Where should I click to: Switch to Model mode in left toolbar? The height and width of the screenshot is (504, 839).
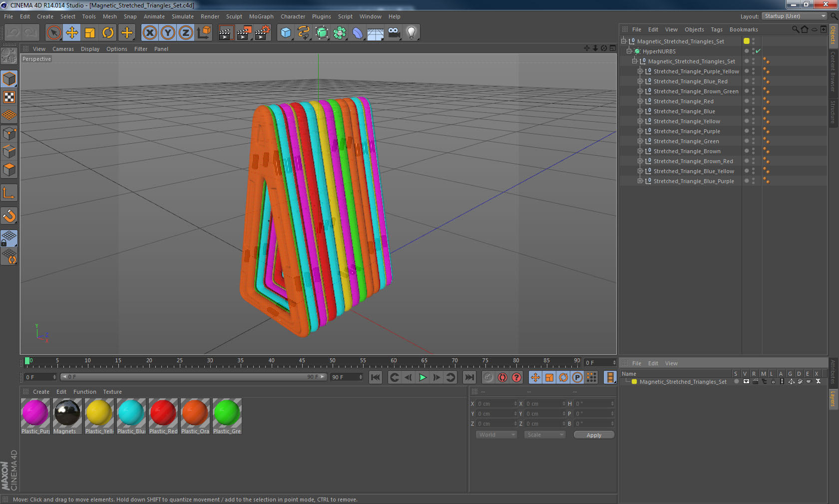[9, 79]
